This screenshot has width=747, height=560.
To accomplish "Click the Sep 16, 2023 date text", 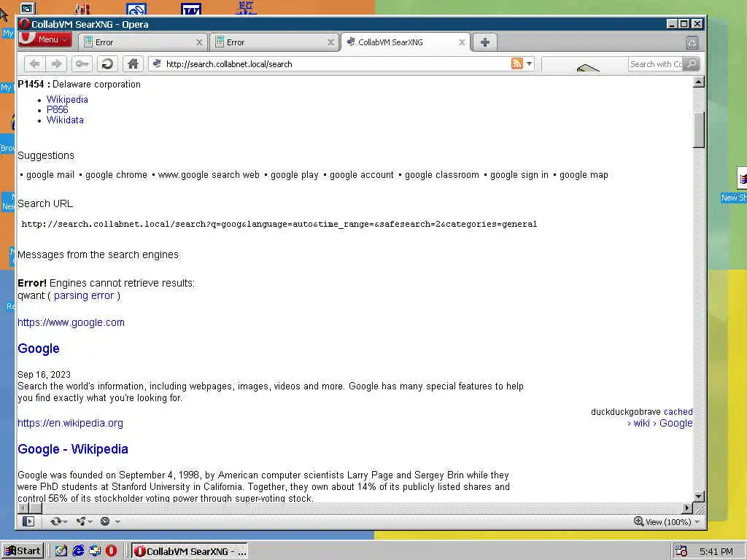I will (44, 375).
